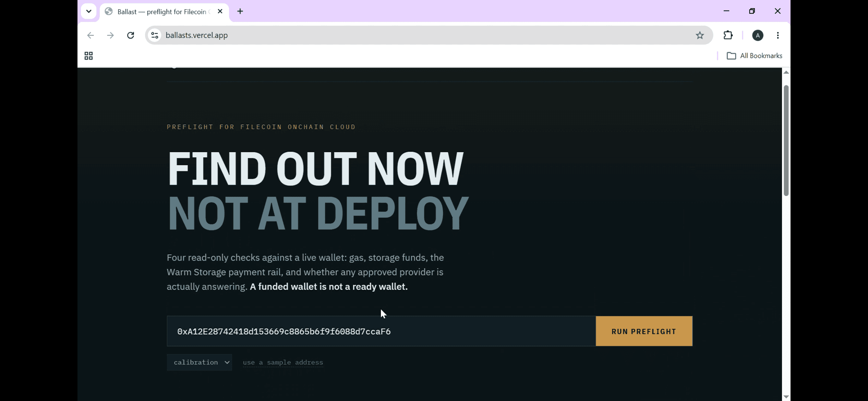Click the RUN PREFLIGHT button
868x401 pixels.
click(x=644, y=331)
